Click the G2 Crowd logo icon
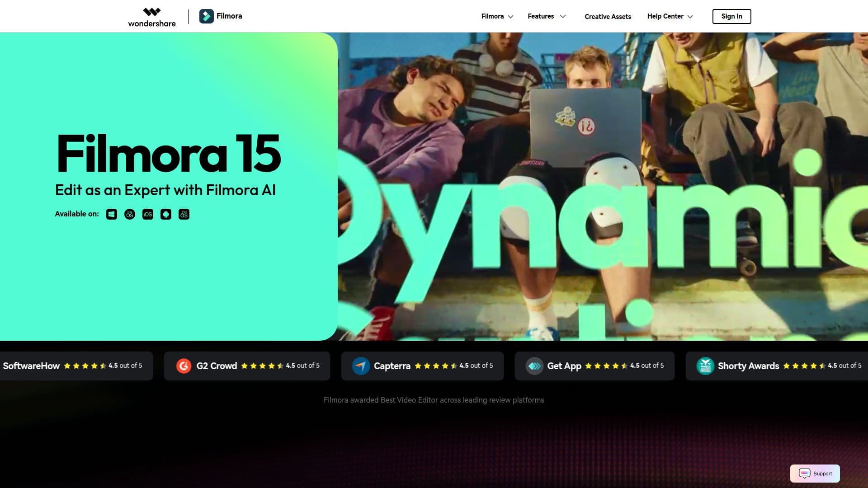Image resolution: width=868 pixels, height=488 pixels. click(x=184, y=366)
